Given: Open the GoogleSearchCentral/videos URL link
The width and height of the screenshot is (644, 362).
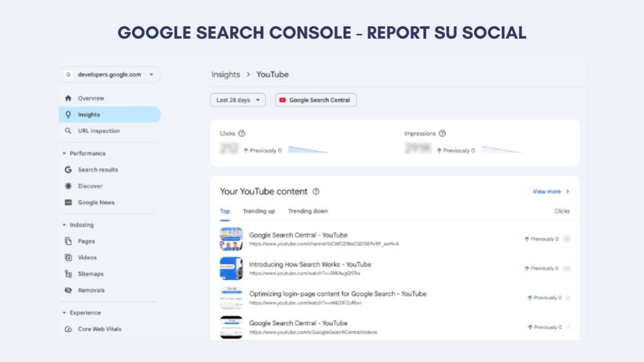Looking at the screenshot, I should pyautogui.click(x=313, y=332).
